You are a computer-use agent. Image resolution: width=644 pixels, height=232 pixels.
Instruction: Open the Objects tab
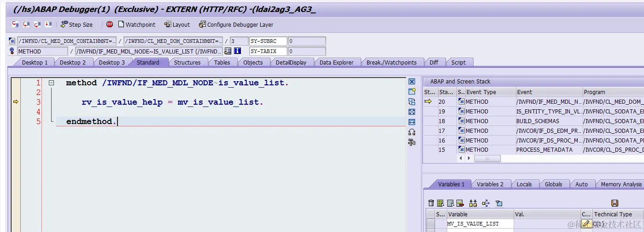pos(253,62)
